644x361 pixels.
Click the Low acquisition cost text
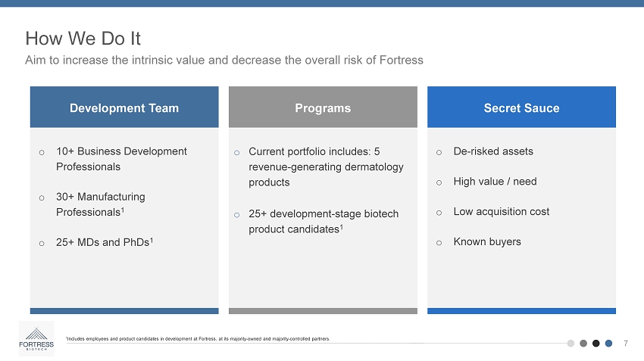point(501,212)
